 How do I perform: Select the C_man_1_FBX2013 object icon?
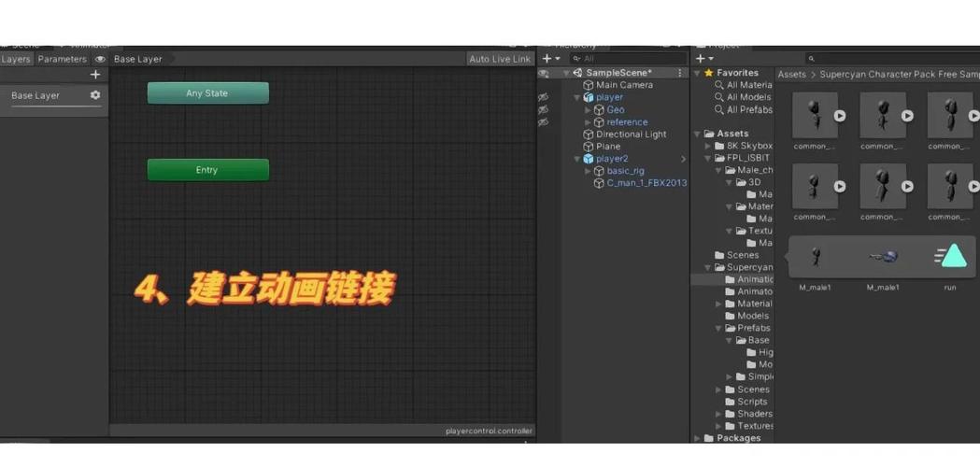coord(599,183)
